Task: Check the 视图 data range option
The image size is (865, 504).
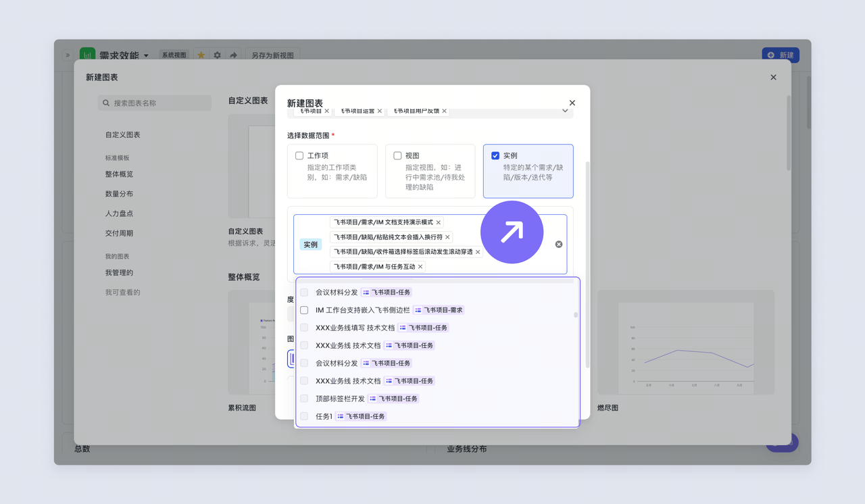Action: pos(397,155)
